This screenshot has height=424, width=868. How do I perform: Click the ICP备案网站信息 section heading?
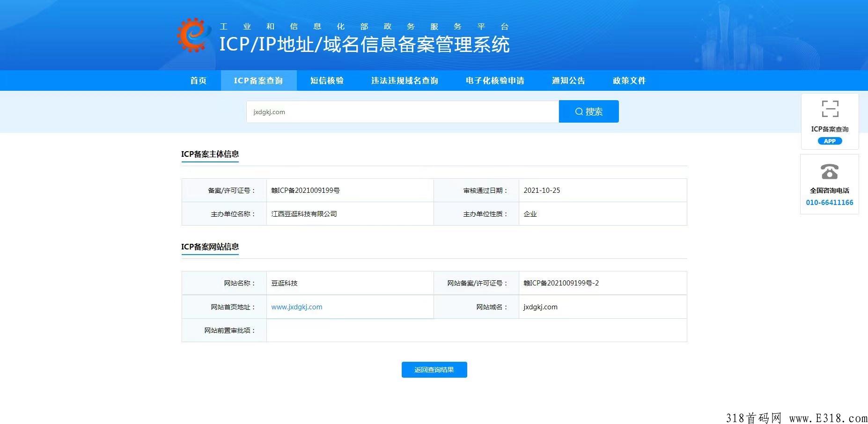click(x=210, y=247)
